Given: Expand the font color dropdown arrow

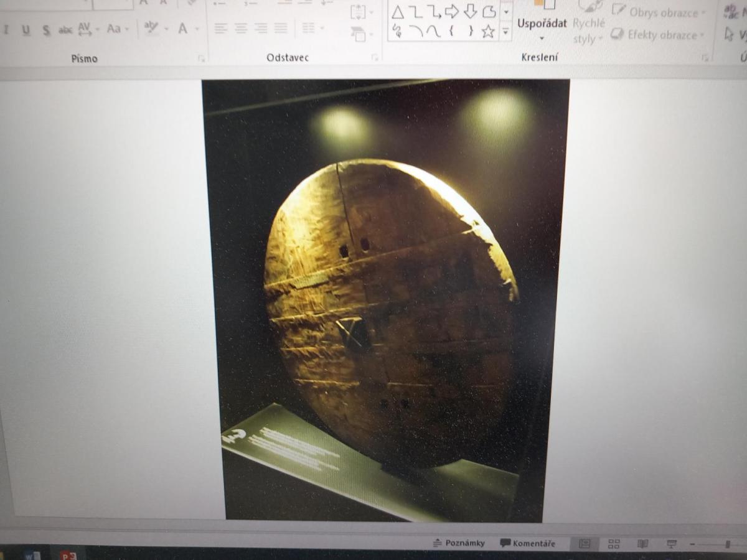Looking at the screenshot, I should pos(197,29).
